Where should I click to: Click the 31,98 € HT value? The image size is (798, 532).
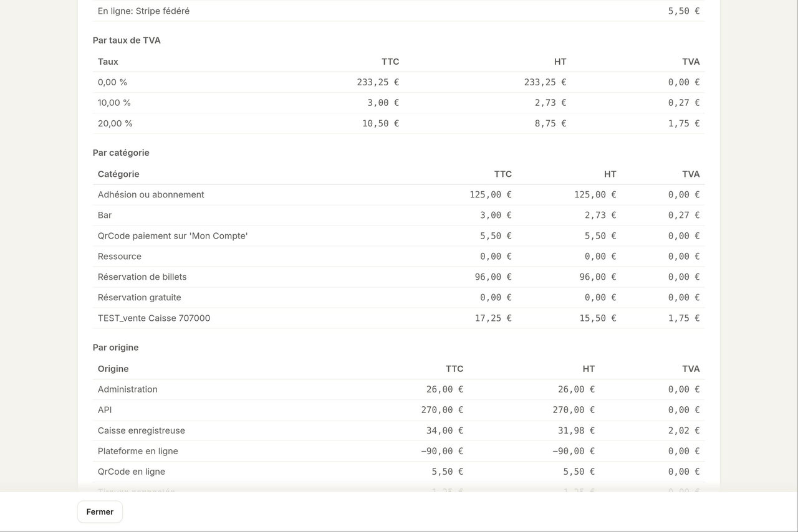pos(577,430)
